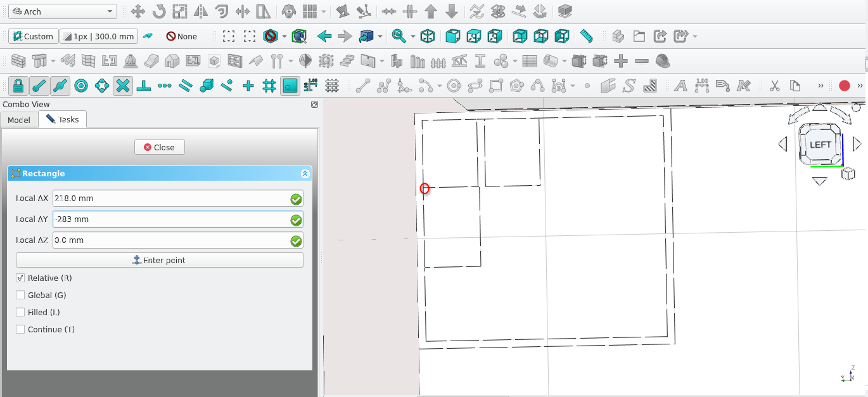Image resolution: width=868 pixels, height=397 pixels.
Task: Activate snap to intersection tool
Action: [123, 86]
